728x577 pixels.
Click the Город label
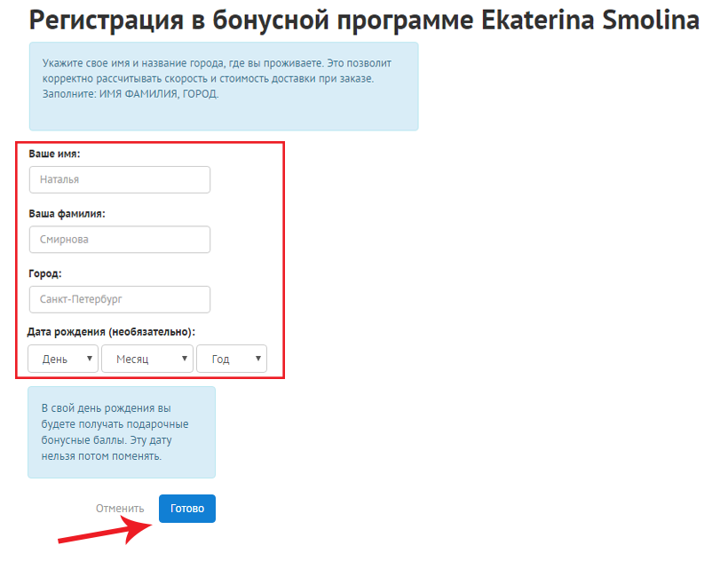(45, 273)
